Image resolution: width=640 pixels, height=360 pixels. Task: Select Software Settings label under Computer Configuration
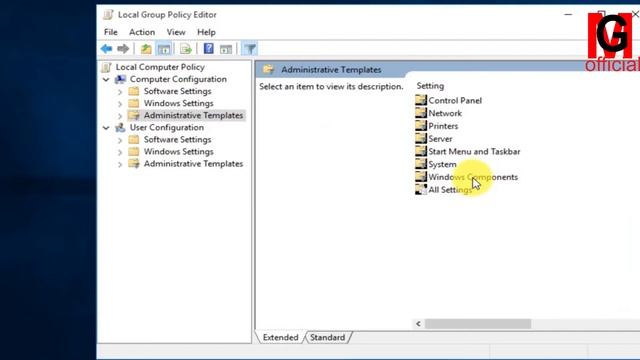178,91
